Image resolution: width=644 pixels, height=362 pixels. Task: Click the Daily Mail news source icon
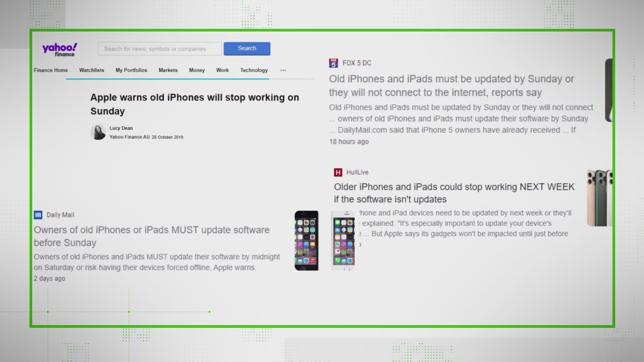[39, 215]
